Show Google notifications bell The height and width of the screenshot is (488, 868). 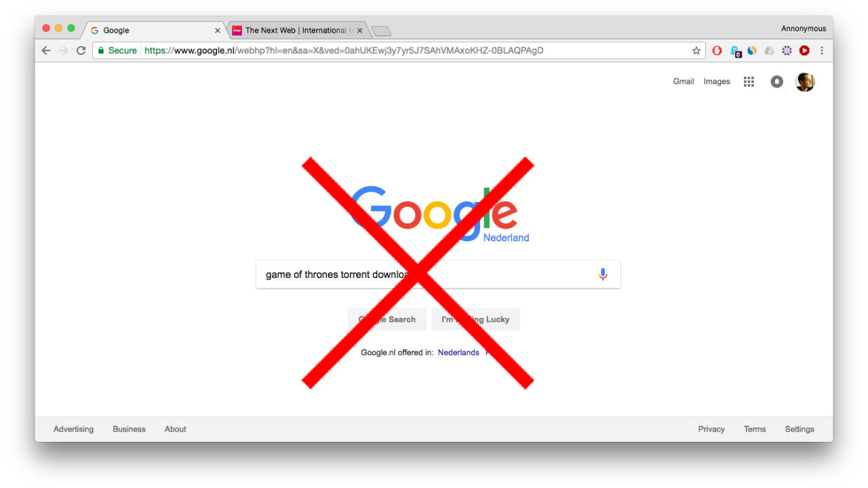(x=777, y=82)
